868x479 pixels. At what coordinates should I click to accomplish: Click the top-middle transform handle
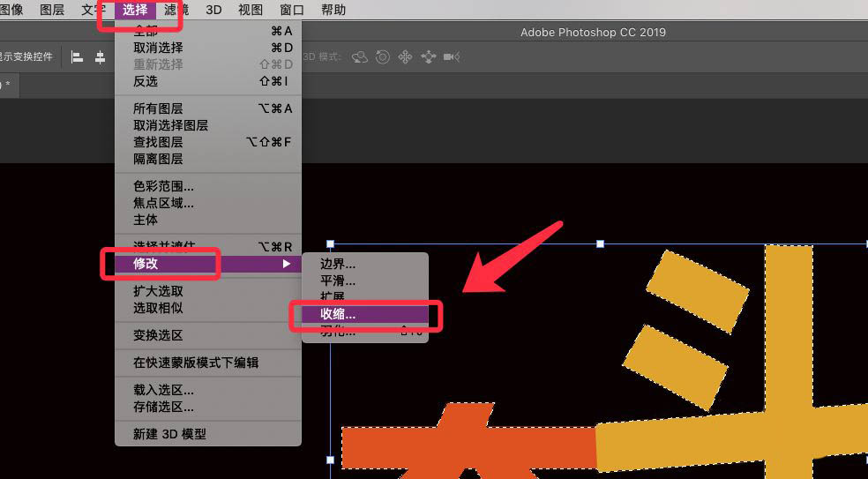point(600,243)
